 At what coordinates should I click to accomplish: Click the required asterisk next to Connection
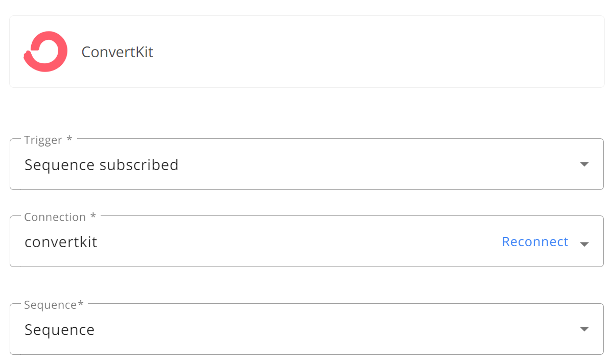[x=93, y=215]
